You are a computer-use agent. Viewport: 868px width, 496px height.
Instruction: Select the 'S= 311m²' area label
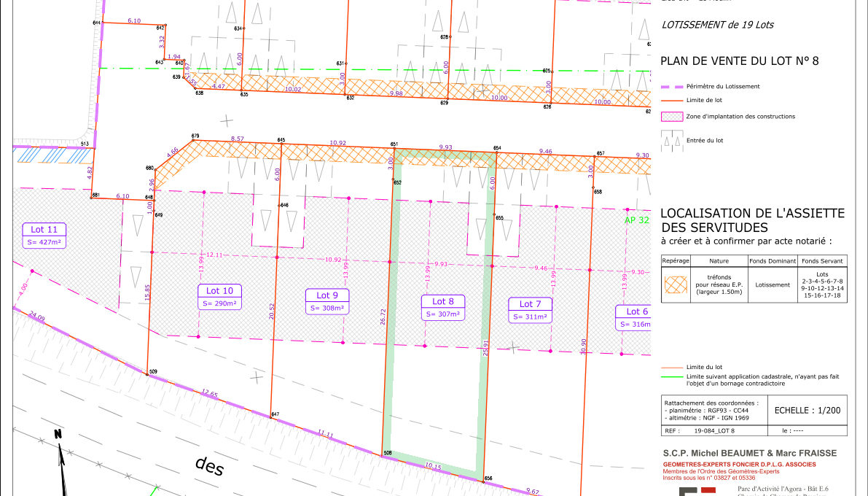pos(531,317)
